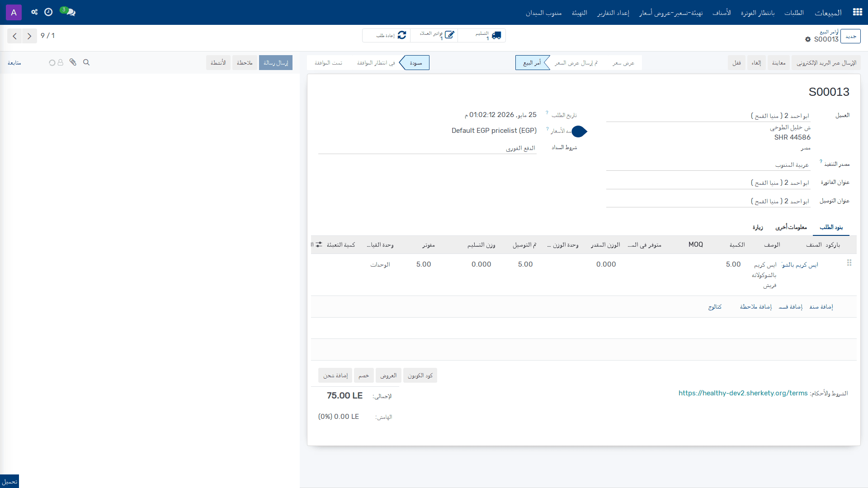Click the paperclip attachments icon
The width and height of the screenshot is (868, 488).
pos(73,62)
